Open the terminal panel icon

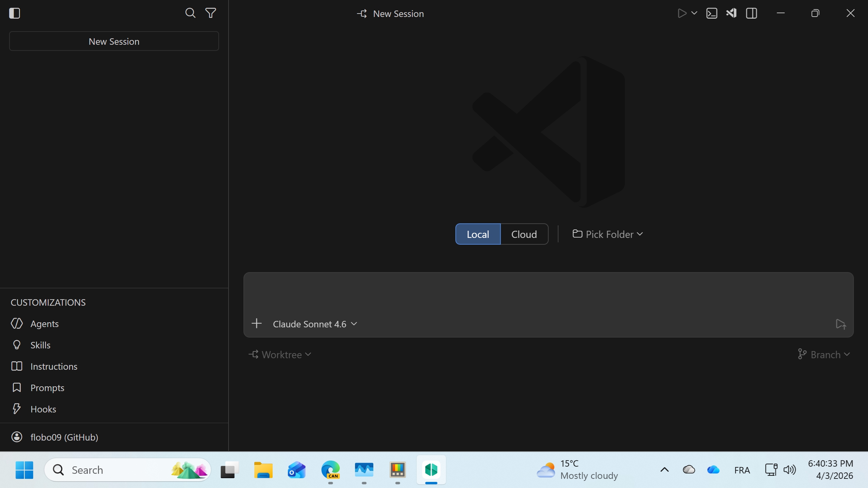pos(711,13)
